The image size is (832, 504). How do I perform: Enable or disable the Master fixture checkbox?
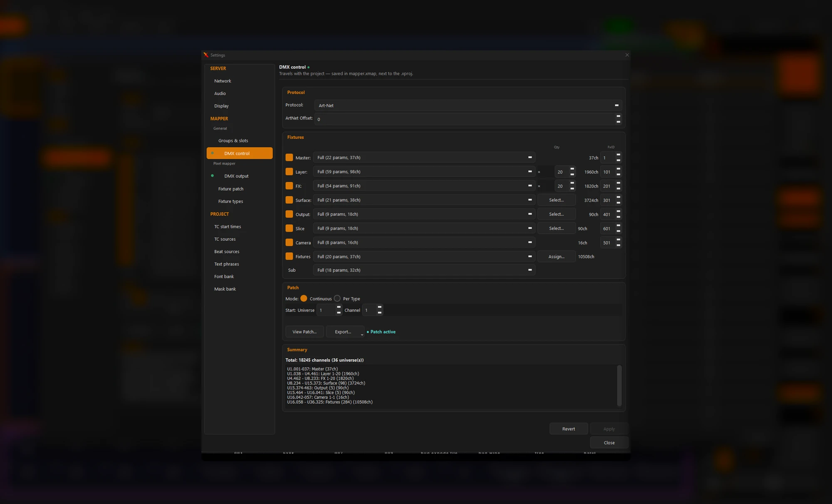tap(289, 158)
